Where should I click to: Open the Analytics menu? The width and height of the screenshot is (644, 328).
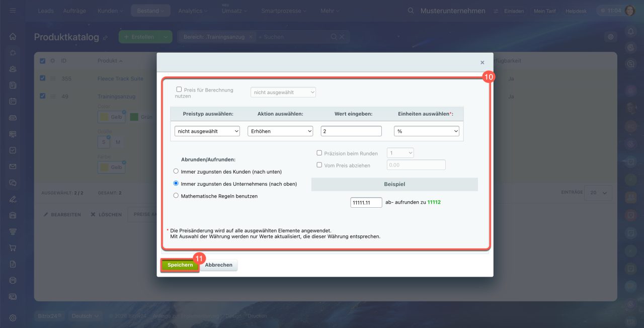point(193,11)
